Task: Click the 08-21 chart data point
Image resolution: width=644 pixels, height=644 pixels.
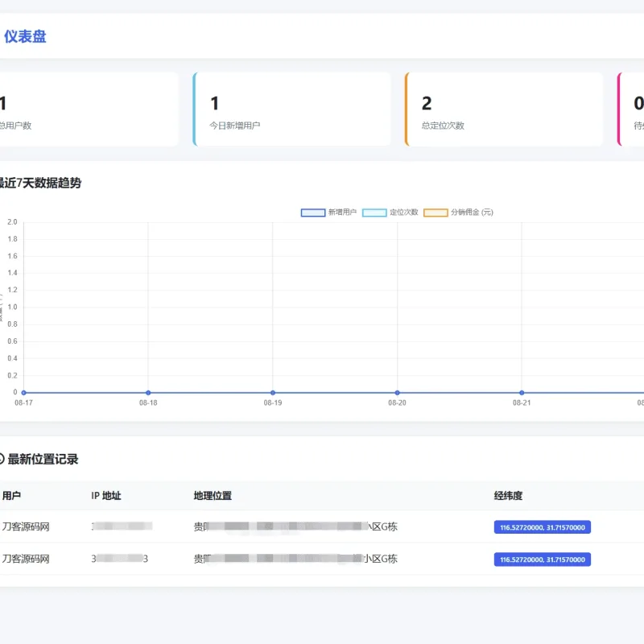Action: pos(522,393)
